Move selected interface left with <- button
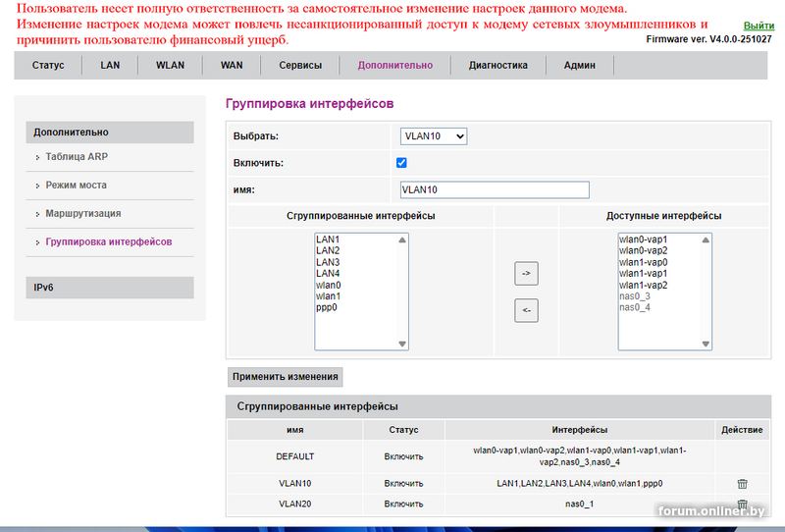Viewport: 785px width, 532px height. click(x=526, y=310)
